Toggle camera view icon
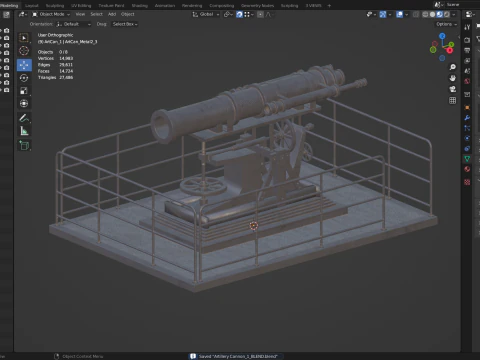480x360 pixels. [452, 89]
